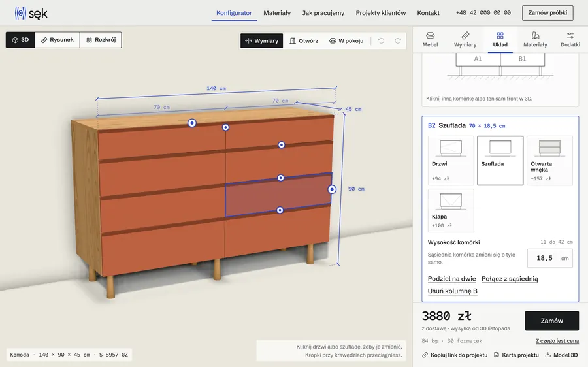The width and height of the screenshot is (588, 367).
Task: Choose the Otwarta wnęka front type
Action: click(549, 161)
